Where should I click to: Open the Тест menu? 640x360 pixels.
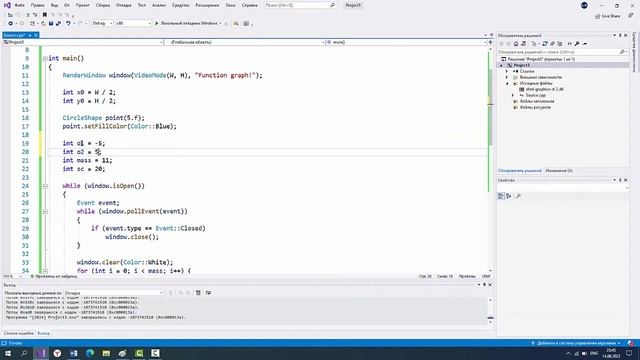tap(141, 5)
